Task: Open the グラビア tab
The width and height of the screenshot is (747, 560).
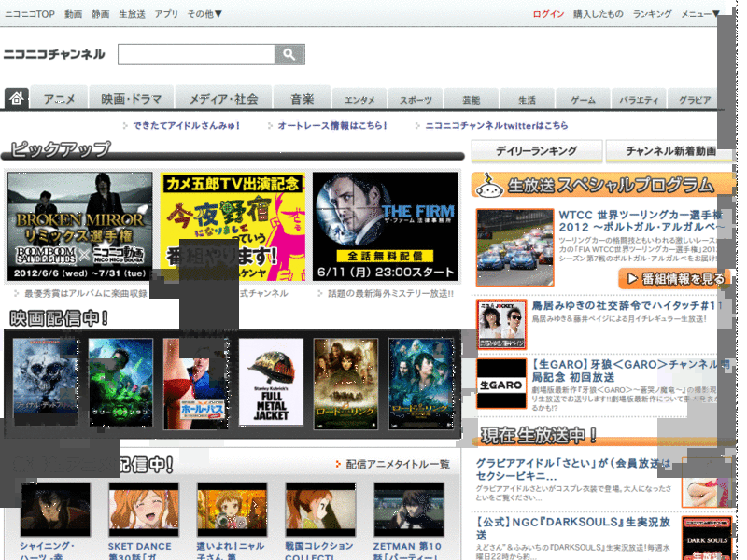Action: pyautogui.click(x=694, y=100)
